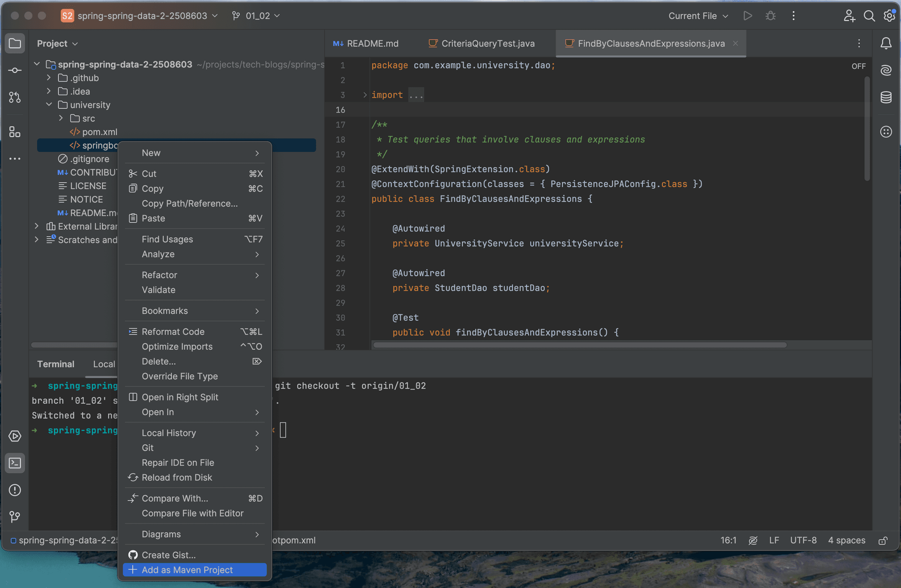This screenshot has width=901, height=588.
Task: Open IDE settings gear
Action: point(889,16)
